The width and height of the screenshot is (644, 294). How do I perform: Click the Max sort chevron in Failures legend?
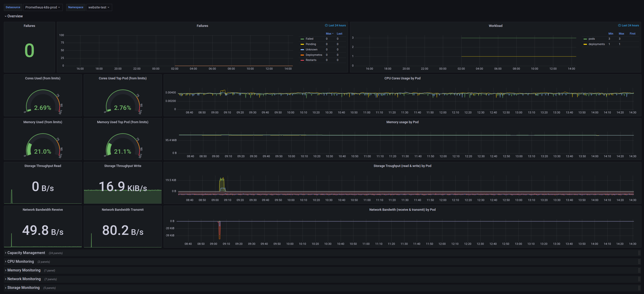[333, 34]
